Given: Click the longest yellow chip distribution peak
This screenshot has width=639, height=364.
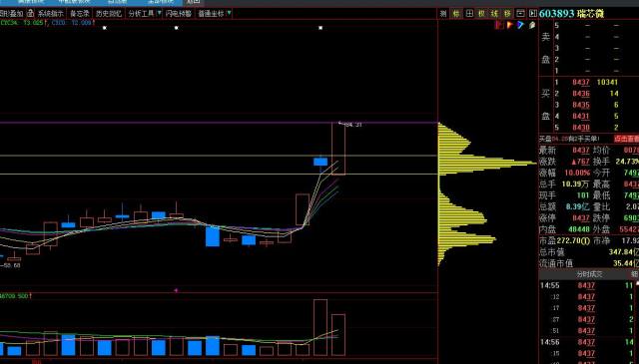Looking at the screenshot, I should tap(487, 164).
